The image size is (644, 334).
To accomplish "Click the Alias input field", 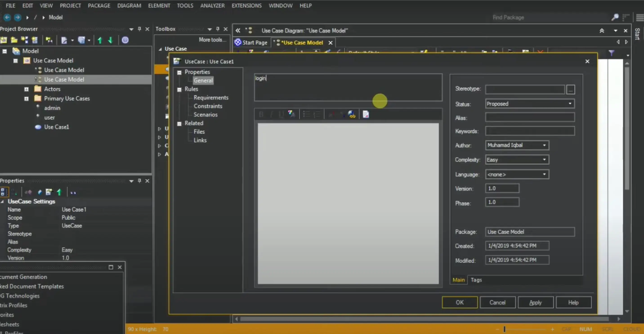I will [530, 117].
